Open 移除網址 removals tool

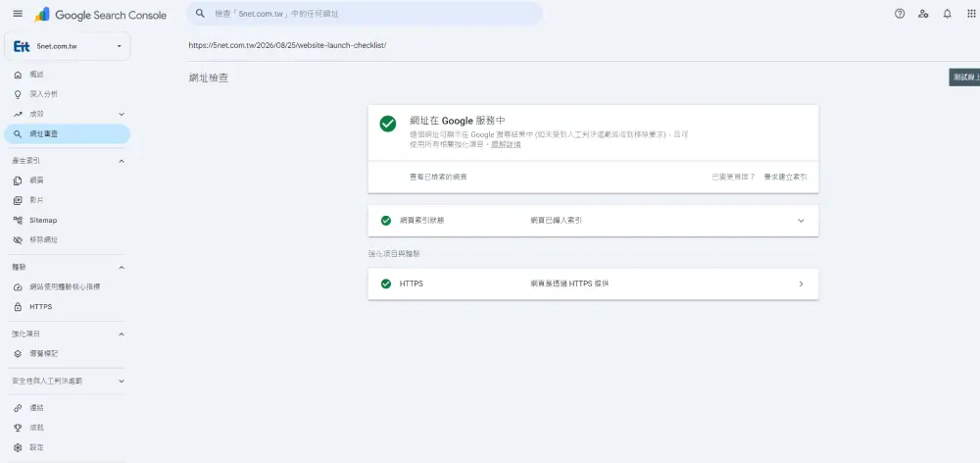tap(67, 239)
